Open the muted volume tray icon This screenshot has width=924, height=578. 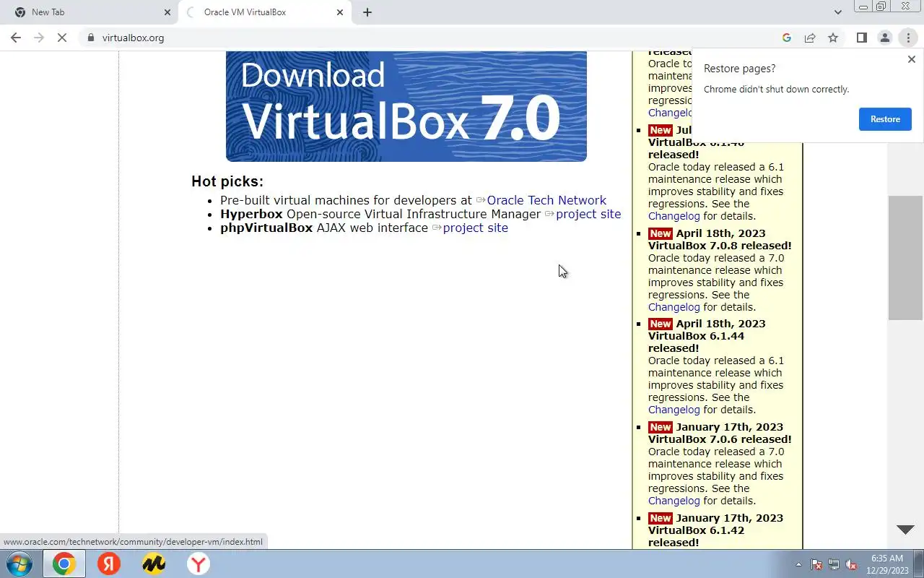point(851,564)
